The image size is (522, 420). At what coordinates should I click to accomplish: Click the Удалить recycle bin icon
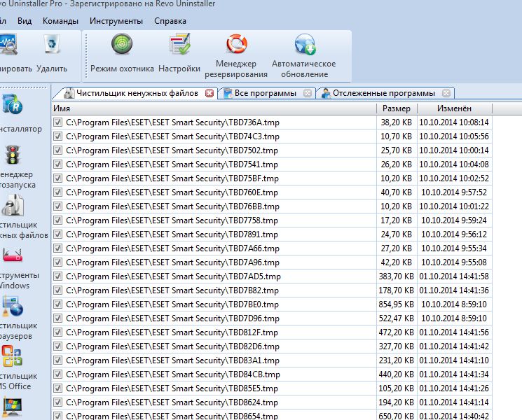(52, 43)
